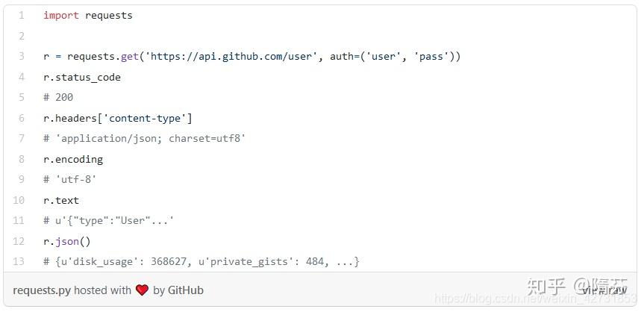Image resolution: width=644 pixels, height=312 pixels.
Task: Click the red heart icon in footer
Action: [142, 290]
